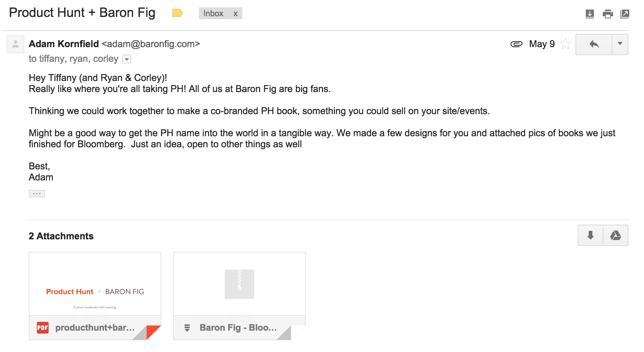Save all attachments to Google Drive
This screenshot has width=644, height=352.
(616, 235)
